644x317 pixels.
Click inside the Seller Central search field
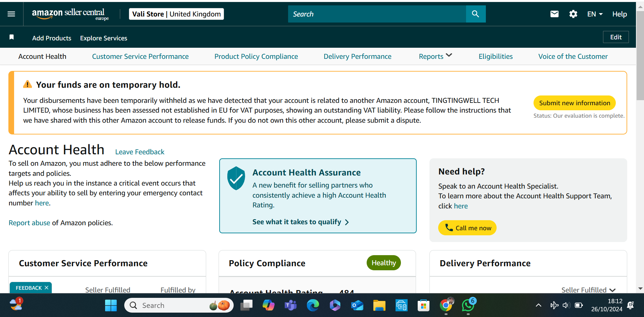tap(377, 14)
